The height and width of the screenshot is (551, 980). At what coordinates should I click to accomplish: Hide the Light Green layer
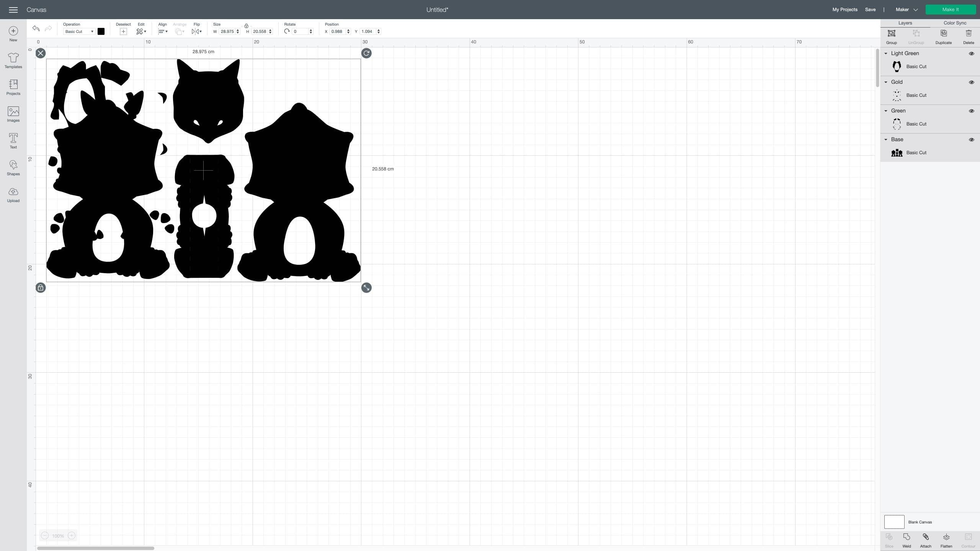point(971,54)
